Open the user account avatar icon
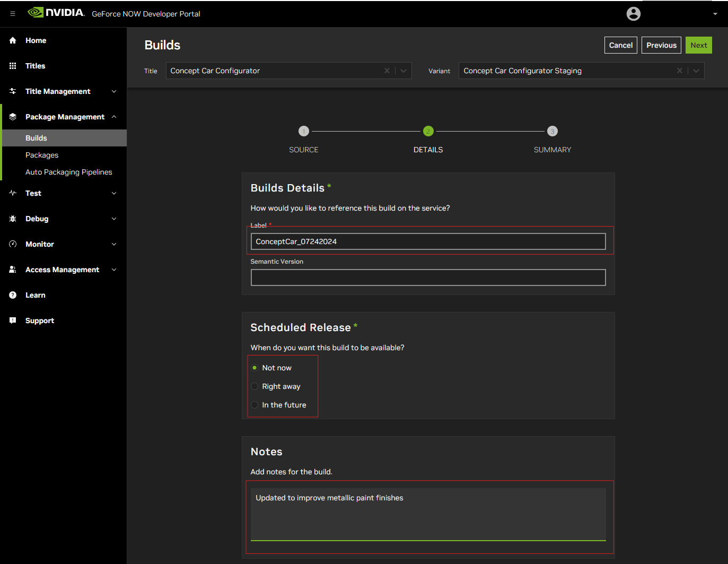 pyautogui.click(x=634, y=14)
